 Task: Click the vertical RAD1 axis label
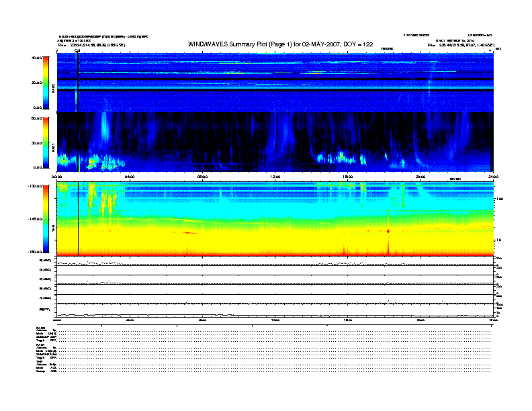54,148
